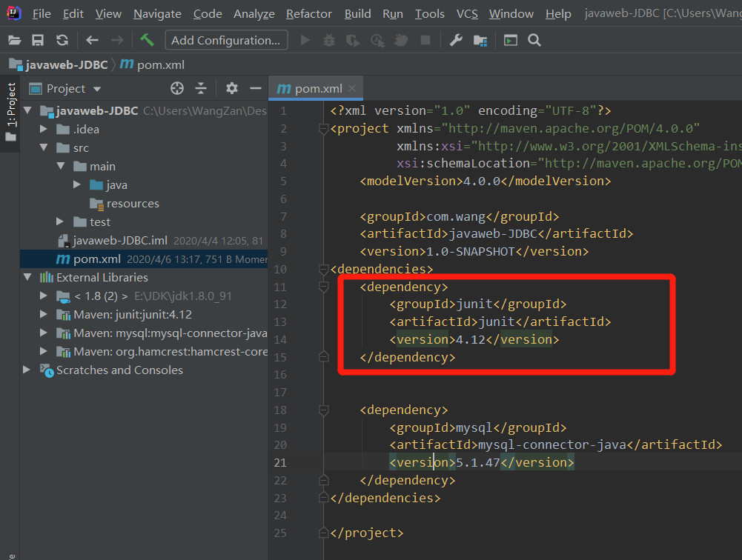The width and height of the screenshot is (742, 560).
Task: Expand the .idea folder
Action: 44,130
